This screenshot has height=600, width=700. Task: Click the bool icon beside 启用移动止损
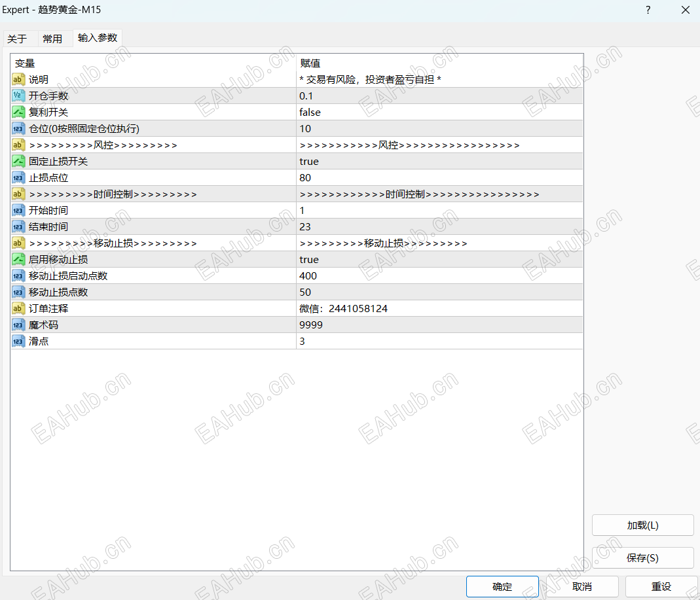point(18,259)
